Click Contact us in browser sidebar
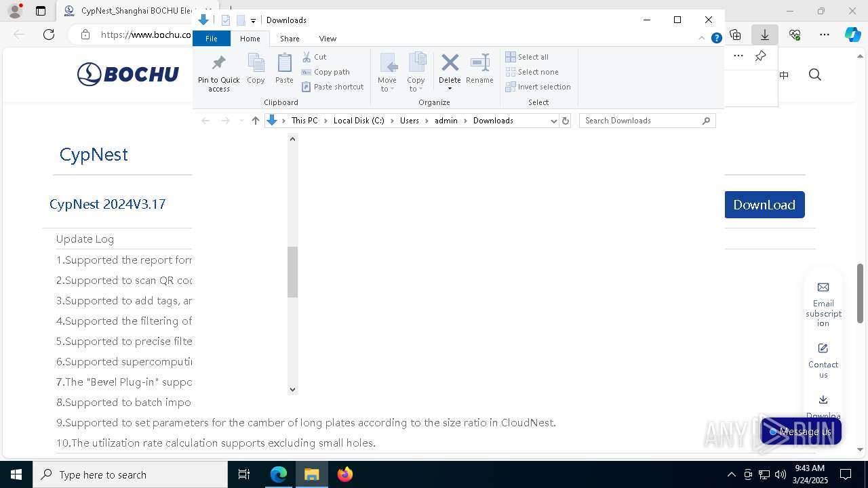Image resolution: width=868 pixels, height=488 pixels. tap(823, 361)
